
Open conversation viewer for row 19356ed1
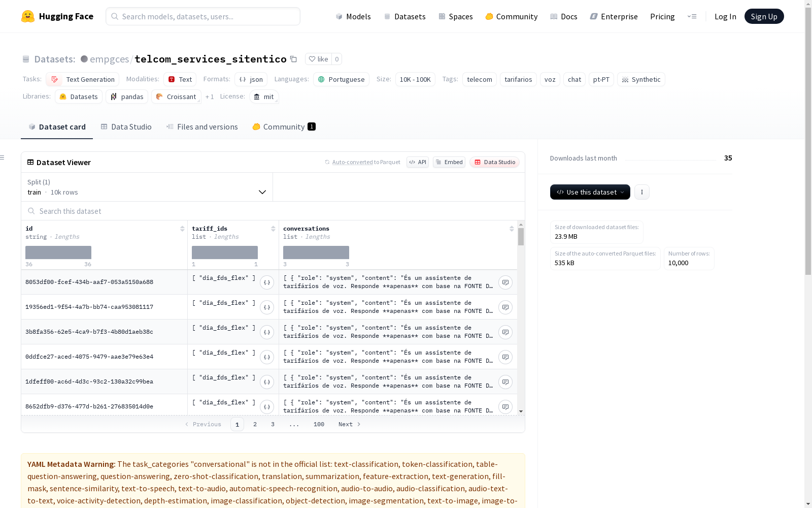tap(505, 307)
